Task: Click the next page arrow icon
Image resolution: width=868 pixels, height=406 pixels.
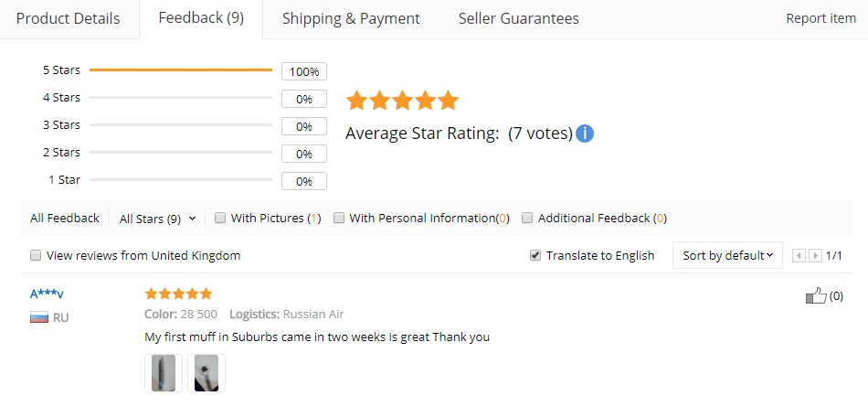Action: coord(815,255)
